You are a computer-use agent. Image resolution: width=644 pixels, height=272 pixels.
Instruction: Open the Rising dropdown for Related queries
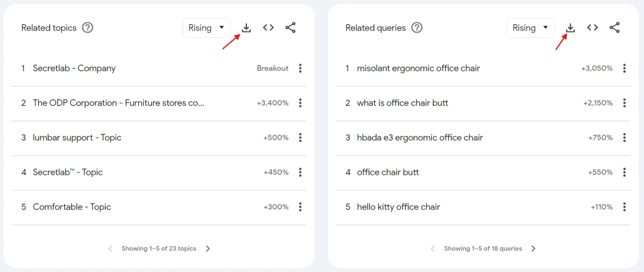[x=530, y=28]
